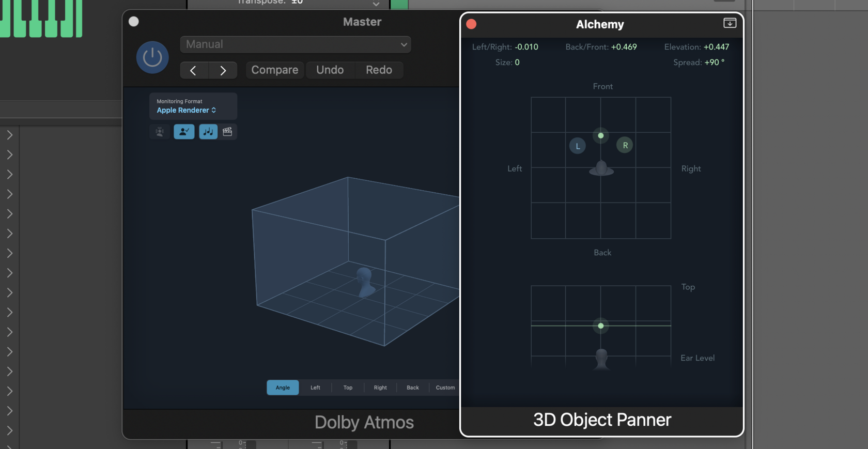Image resolution: width=868 pixels, height=449 pixels.
Task: Open the Manual preset dropdown
Action: (x=296, y=44)
